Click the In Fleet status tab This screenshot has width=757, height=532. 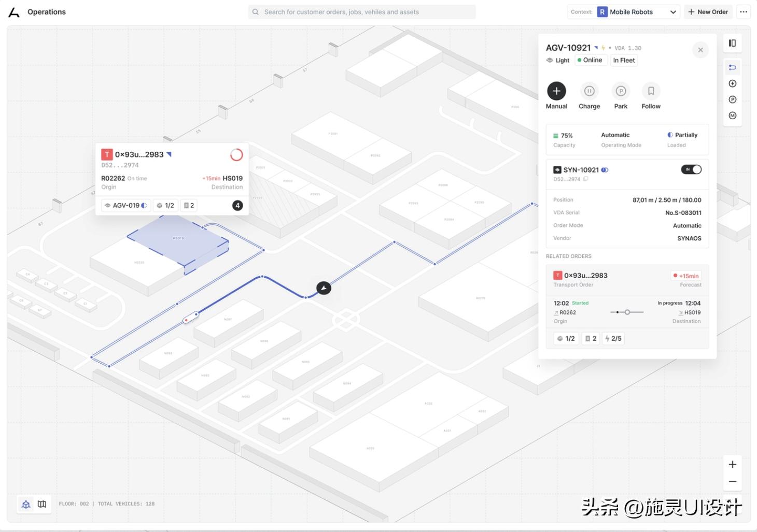pyautogui.click(x=624, y=60)
